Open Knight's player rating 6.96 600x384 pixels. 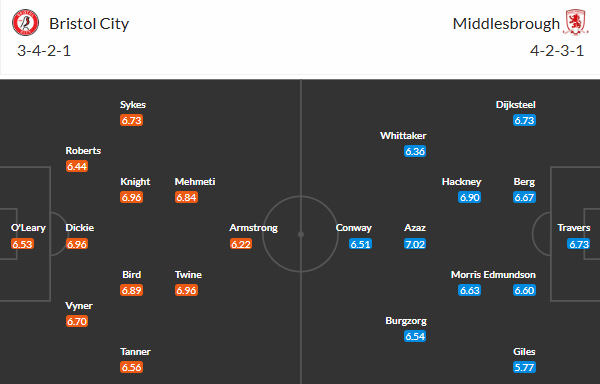(131, 197)
